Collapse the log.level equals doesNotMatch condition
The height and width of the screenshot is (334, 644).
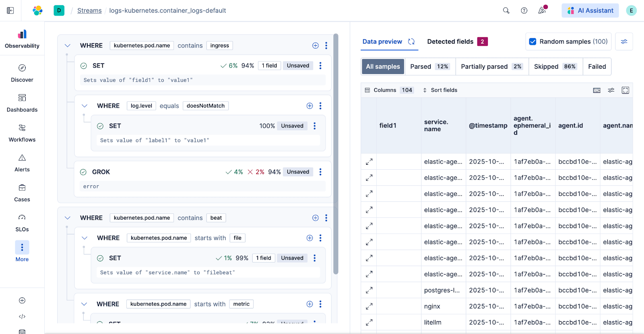(x=85, y=106)
